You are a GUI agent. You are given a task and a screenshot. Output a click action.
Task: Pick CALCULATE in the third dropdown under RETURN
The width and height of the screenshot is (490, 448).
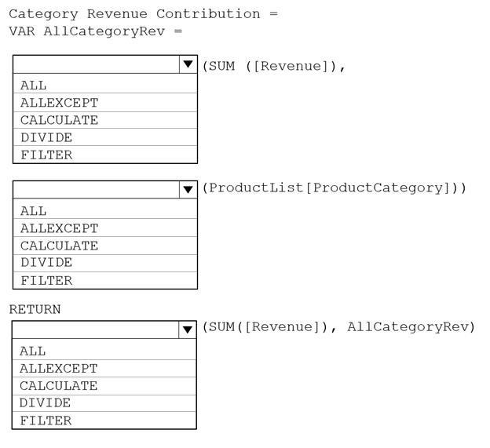(104, 386)
